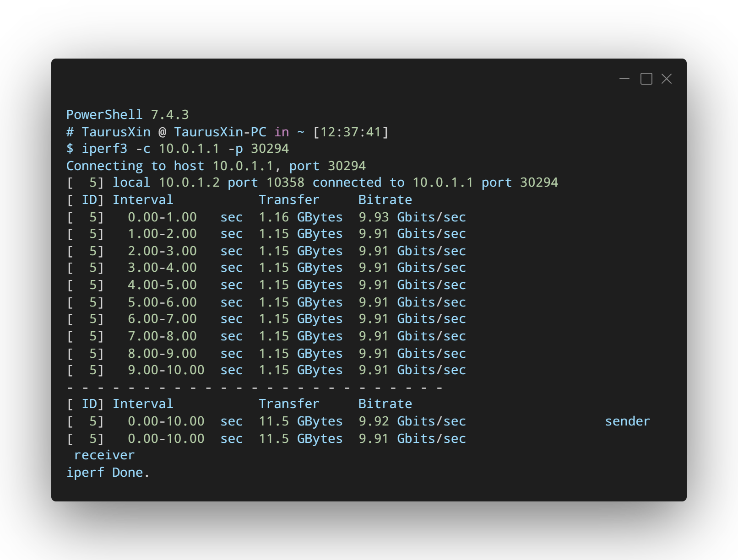The width and height of the screenshot is (738, 560).
Task: Click the '3.00-4.00' interval value
Action: click(x=162, y=268)
